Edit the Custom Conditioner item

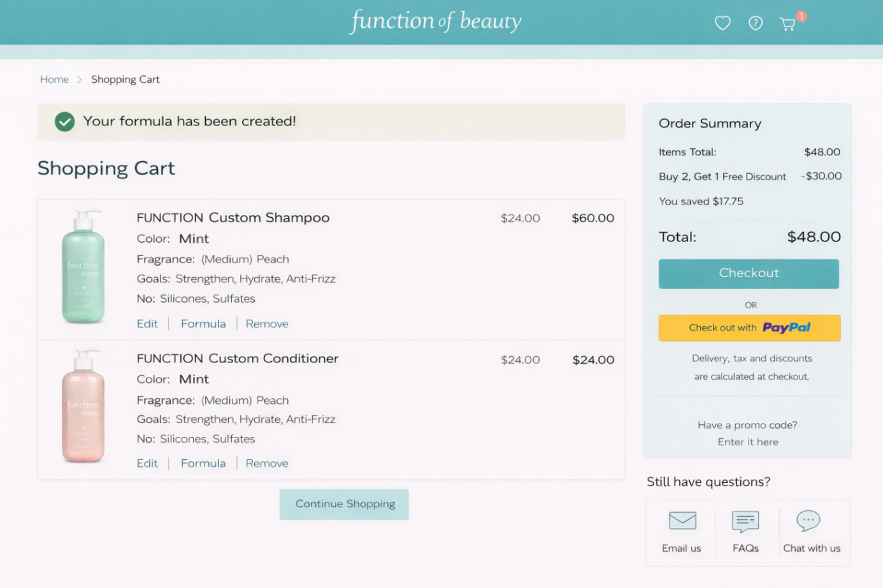pyautogui.click(x=147, y=463)
